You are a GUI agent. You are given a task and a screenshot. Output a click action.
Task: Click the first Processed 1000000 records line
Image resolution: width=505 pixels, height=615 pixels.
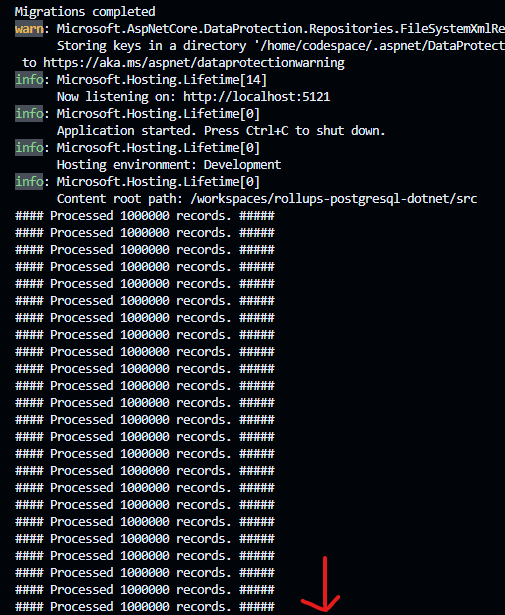[145, 216]
